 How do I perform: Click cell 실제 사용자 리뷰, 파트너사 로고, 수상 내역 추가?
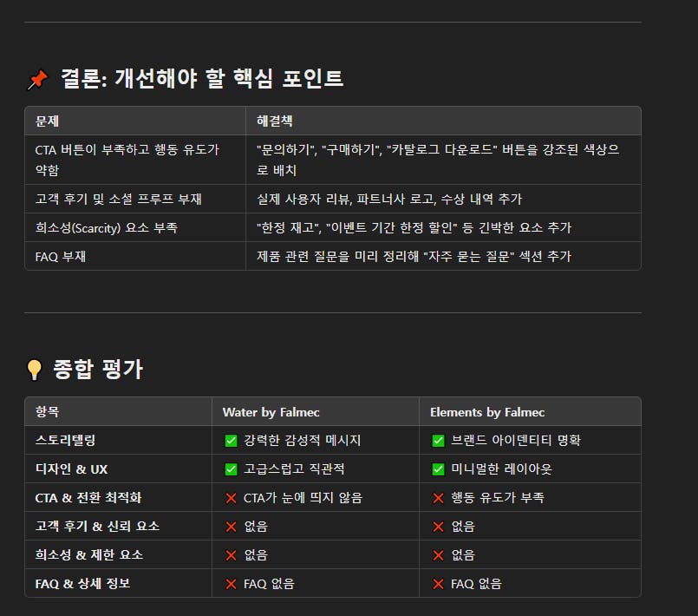pos(443,199)
